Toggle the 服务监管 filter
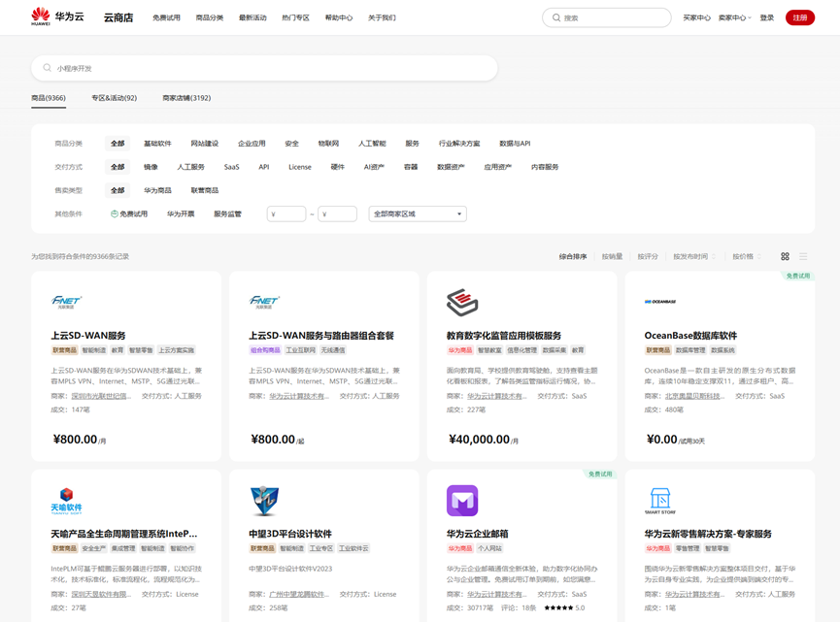This screenshot has height=622, width=840. click(x=227, y=213)
